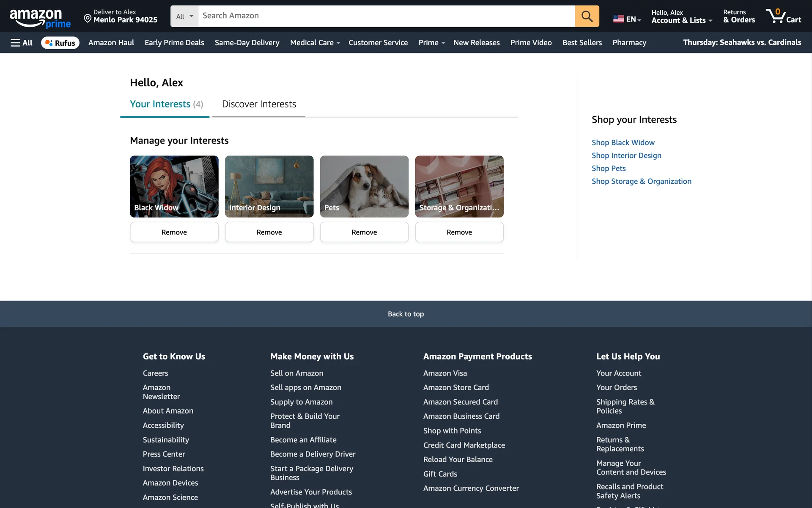Focus the Search Amazon input field
This screenshot has width=812, height=508.
pos(386,16)
